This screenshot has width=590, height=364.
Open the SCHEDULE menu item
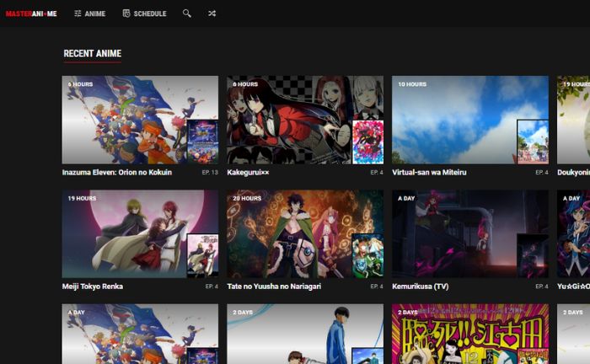(x=144, y=13)
